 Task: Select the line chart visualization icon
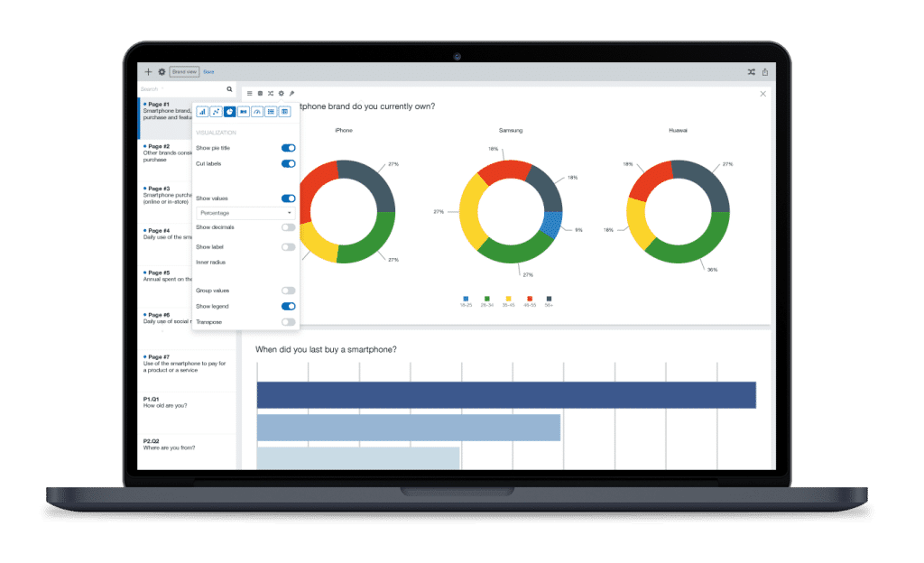click(216, 111)
